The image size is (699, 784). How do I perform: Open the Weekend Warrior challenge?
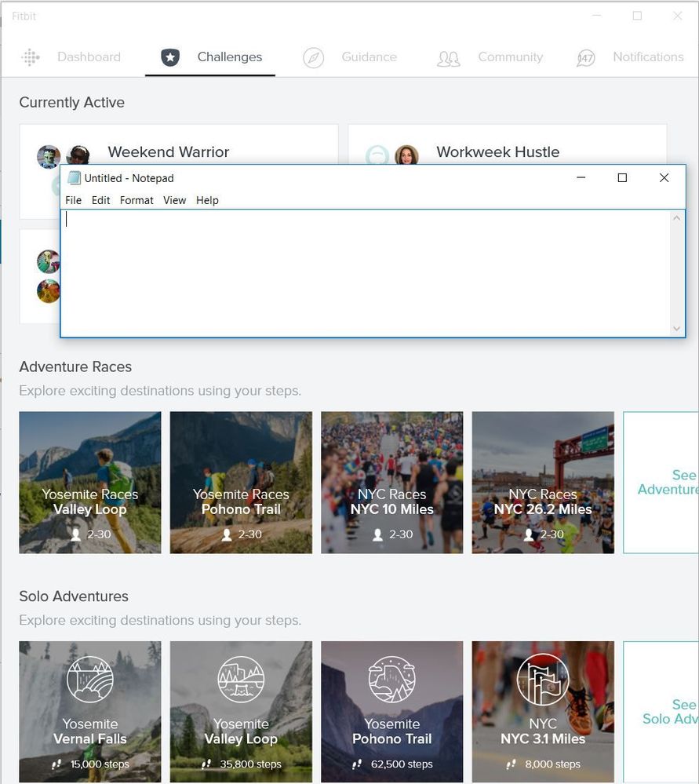169,151
